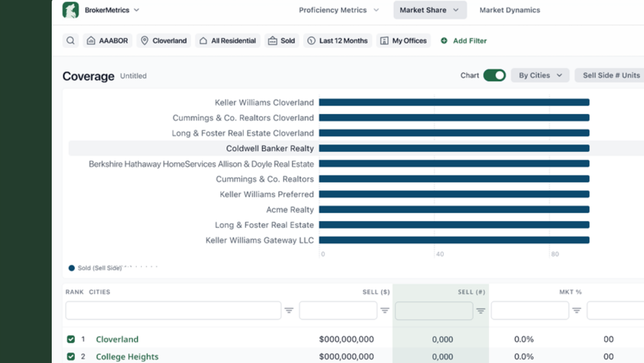Viewport: 644px width, 363px height.
Task: Click the MKT % filter input
Action: (530, 311)
